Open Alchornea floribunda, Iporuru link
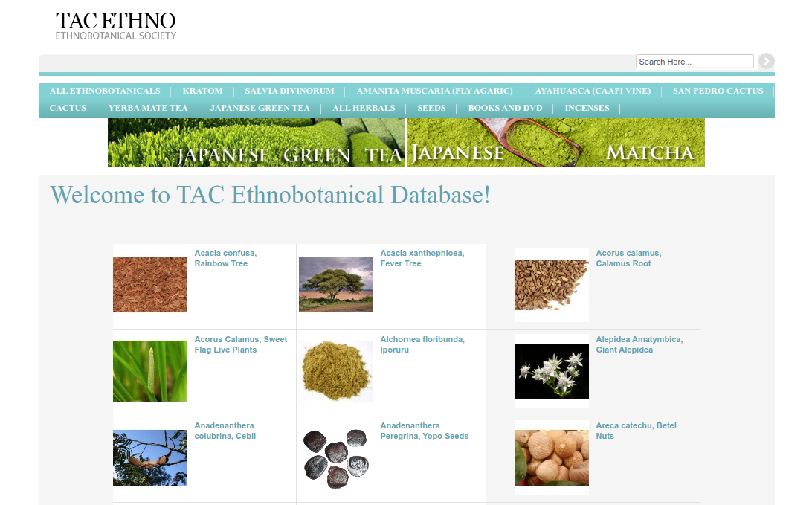This screenshot has height=505, width=812. pyautogui.click(x=422, y=344)
